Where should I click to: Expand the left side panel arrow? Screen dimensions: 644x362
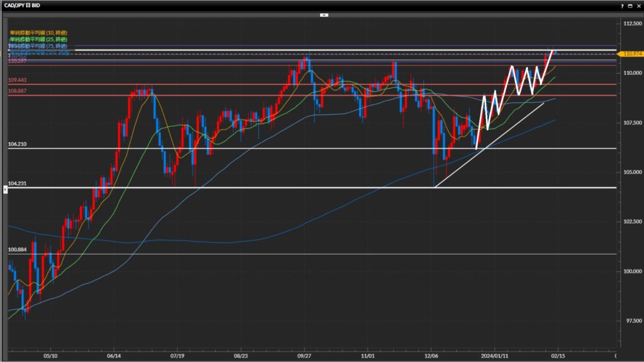coord(6,189)
